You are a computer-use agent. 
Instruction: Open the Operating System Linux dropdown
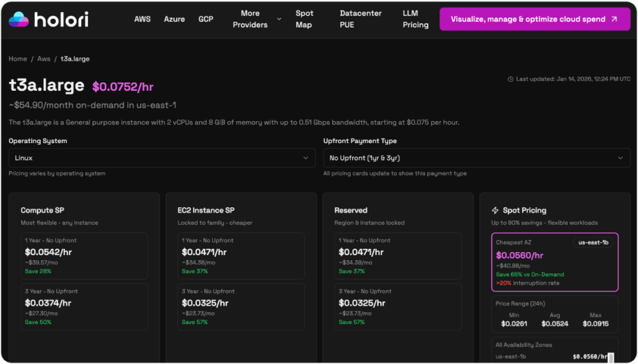[162, 158]
